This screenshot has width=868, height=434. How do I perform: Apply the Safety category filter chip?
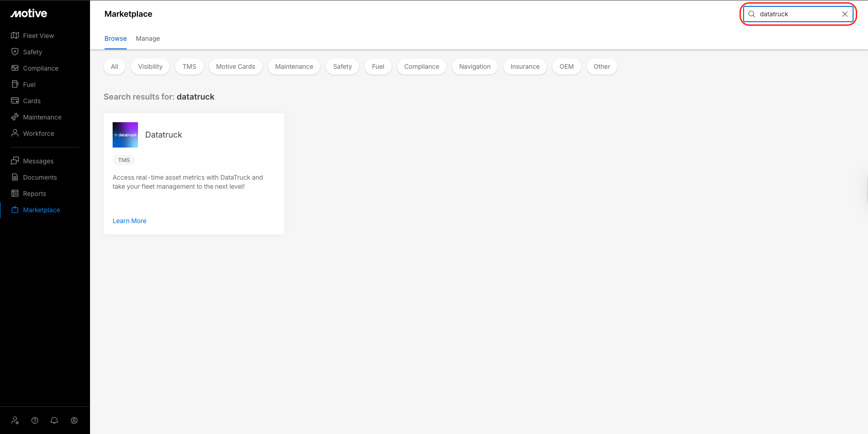[x=342, y=67]
